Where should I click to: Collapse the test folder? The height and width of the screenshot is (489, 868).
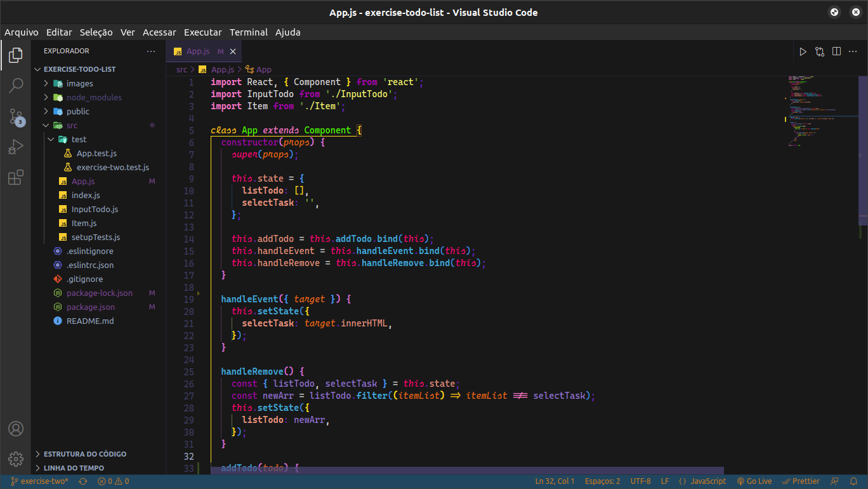[x=97, y=139]
